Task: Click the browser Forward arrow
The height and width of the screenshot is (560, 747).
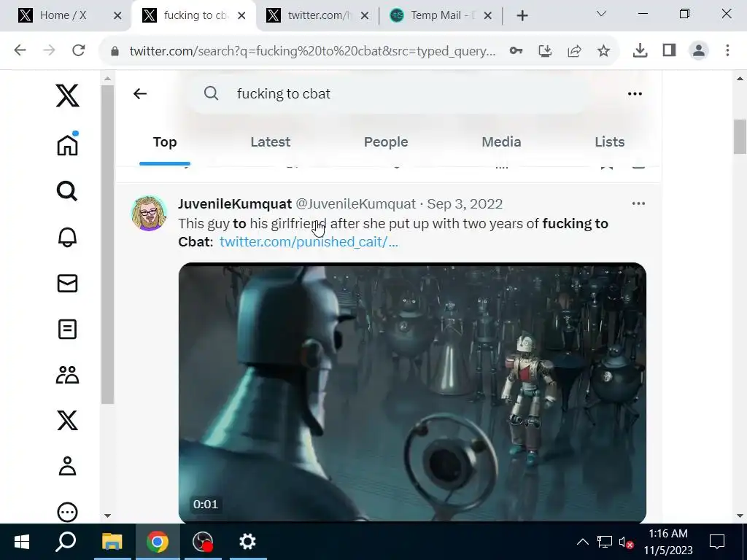Action: (49, 50)
